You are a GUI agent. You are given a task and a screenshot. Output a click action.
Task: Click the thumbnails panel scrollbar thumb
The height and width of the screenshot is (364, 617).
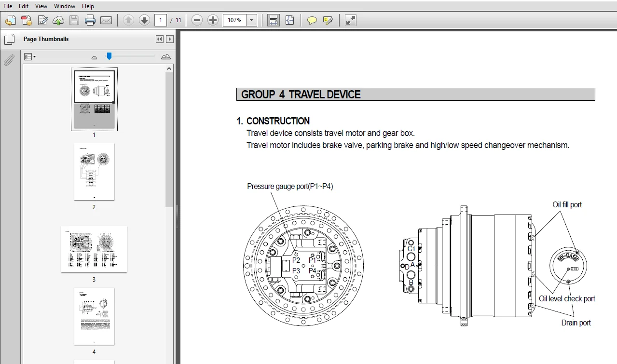click(x=169, y=140)
